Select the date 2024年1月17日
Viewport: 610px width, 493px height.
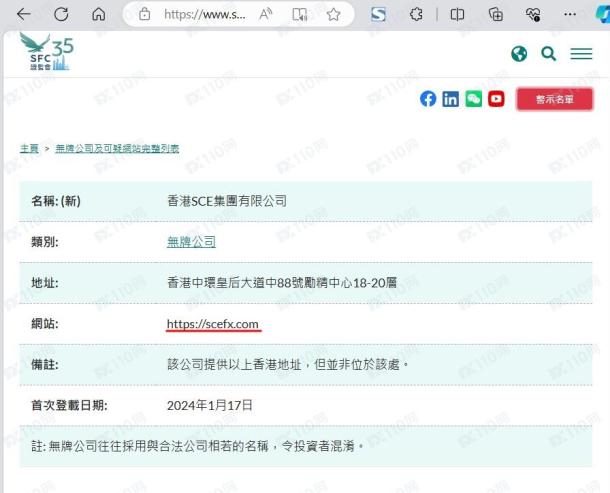pyautogui.click(x=210, y=405)
